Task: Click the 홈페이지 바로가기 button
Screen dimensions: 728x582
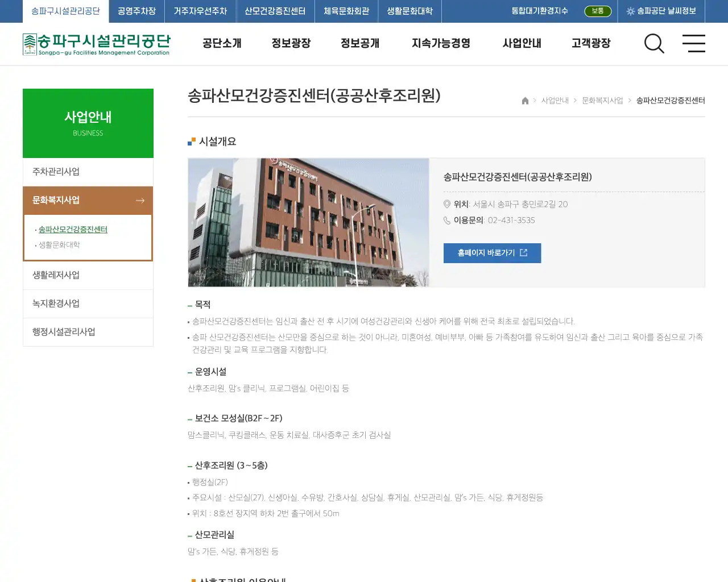Action: (492, 253)
